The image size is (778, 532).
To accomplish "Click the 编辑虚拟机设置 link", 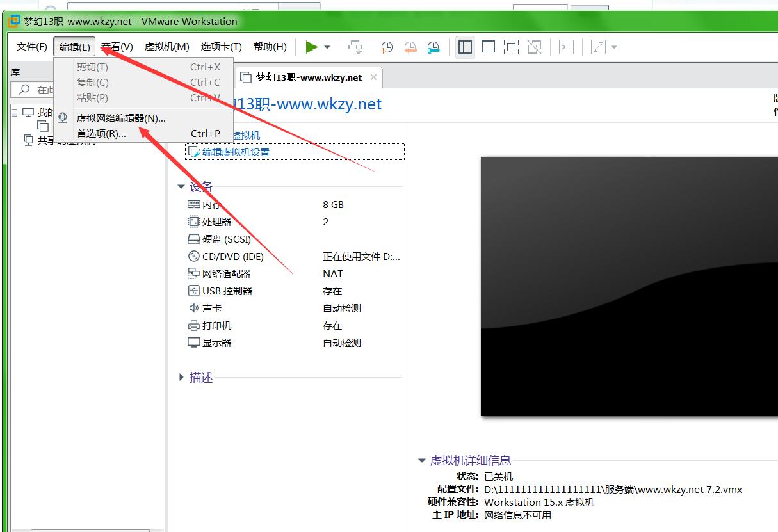I will coord(236,152).
